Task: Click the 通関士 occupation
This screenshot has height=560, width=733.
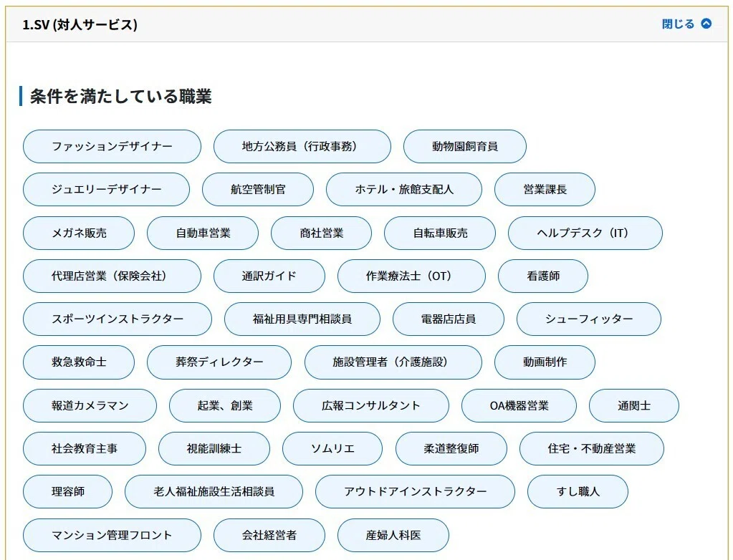Action: (x=634, y=405)
